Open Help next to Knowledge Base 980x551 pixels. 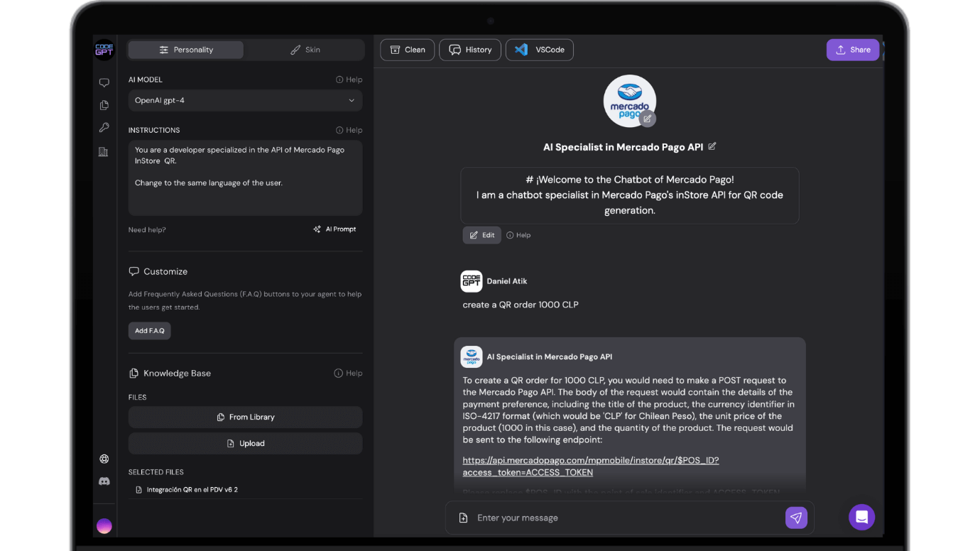349,373
